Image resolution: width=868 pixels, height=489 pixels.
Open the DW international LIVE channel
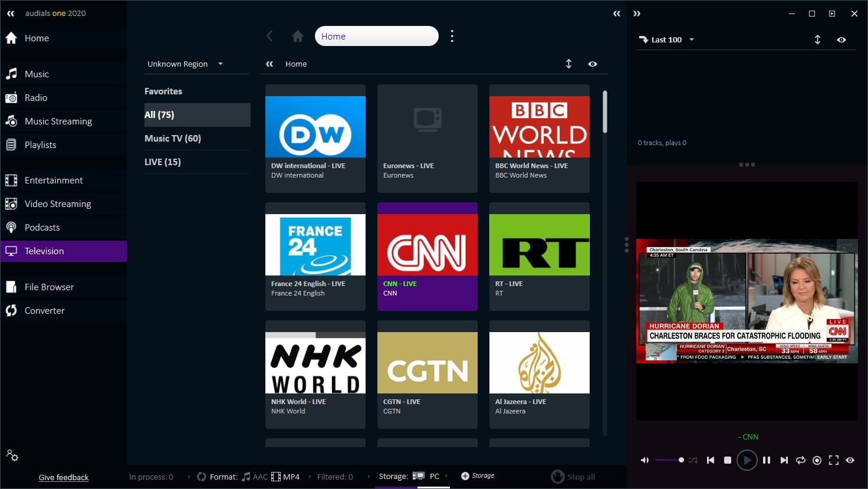[x=315, y=139]
